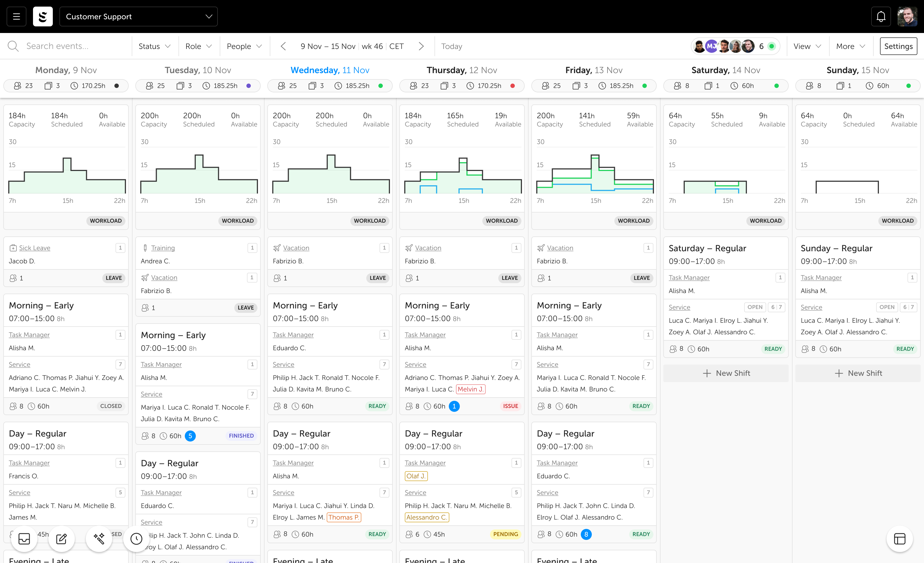Click the PENDING status on Thursday Day shift
The width and height of the screenshot is (924, 563).
tap(505, 534)
